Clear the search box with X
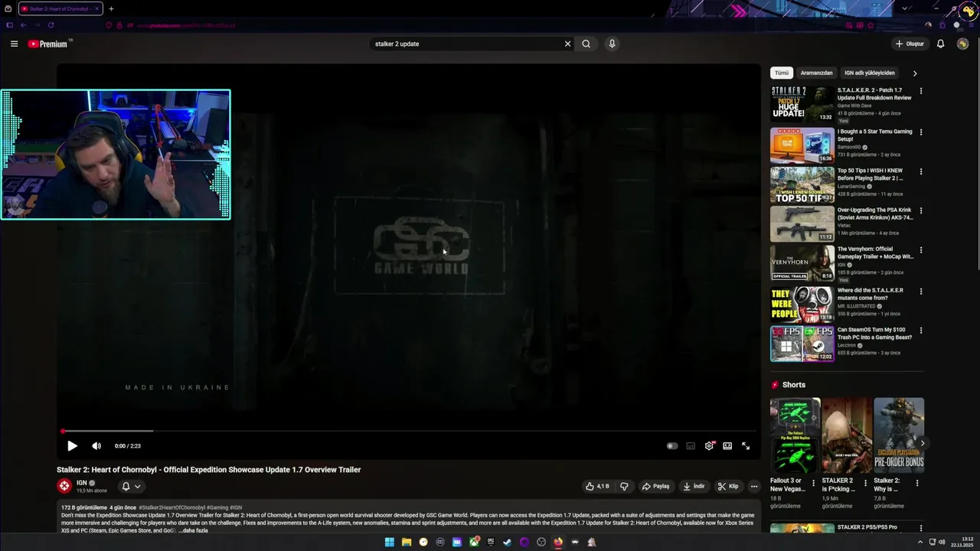Viewport: 980px width, 551px height. [x=567, y=44]
